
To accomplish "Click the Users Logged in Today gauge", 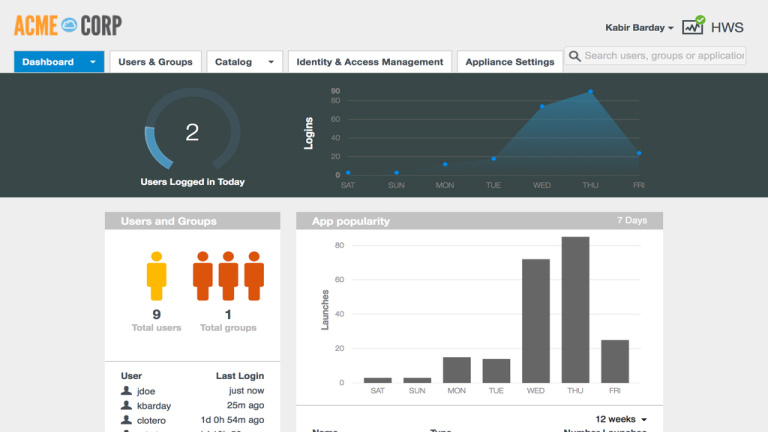I will [192, 131].
